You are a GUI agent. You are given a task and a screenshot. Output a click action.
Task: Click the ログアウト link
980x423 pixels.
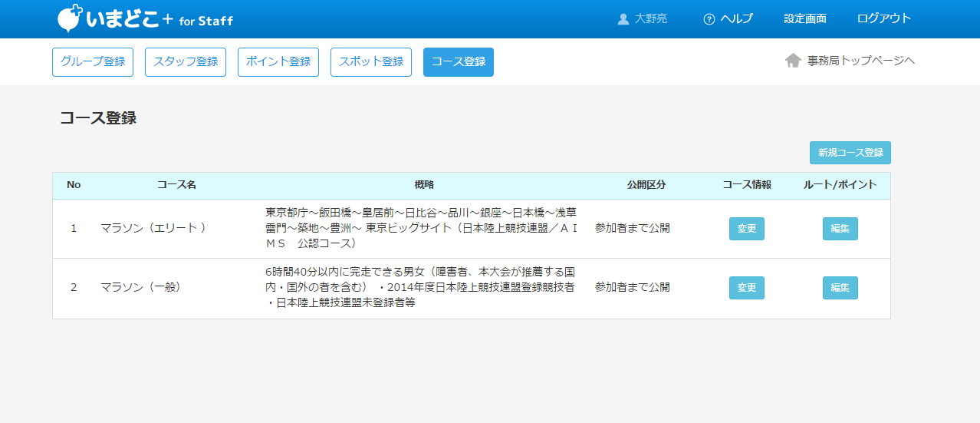click(883, 19)
